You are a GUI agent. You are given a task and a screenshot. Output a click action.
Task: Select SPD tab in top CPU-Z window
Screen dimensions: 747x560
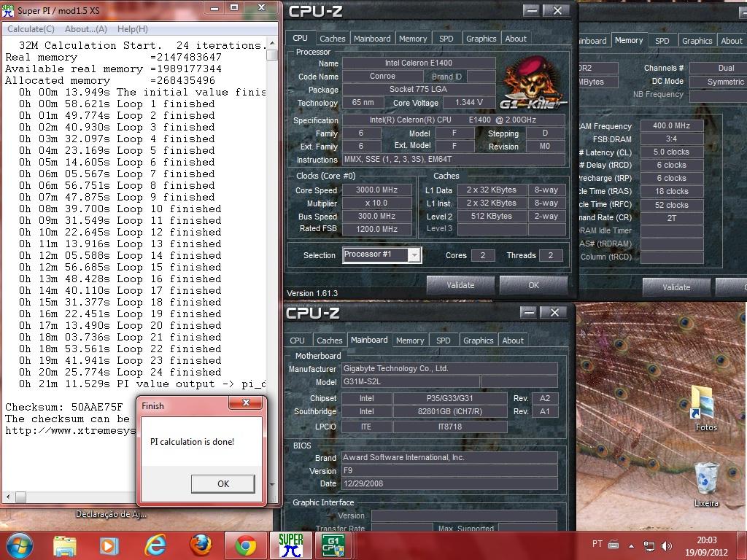point(446,39)
